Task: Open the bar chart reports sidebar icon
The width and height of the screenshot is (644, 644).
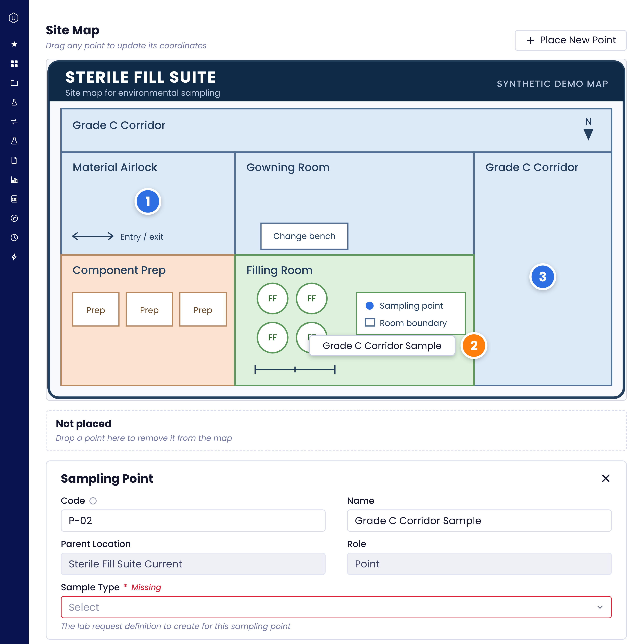Action: (14, 179)
